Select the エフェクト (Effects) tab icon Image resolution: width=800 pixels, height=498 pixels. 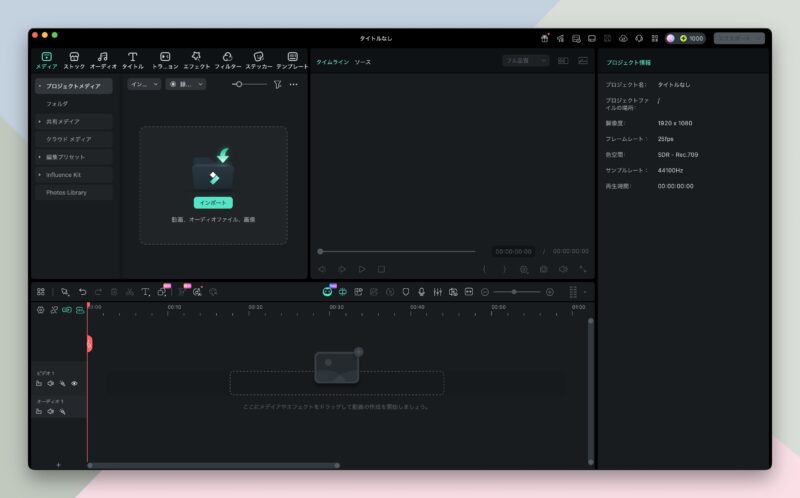point(196,60)
